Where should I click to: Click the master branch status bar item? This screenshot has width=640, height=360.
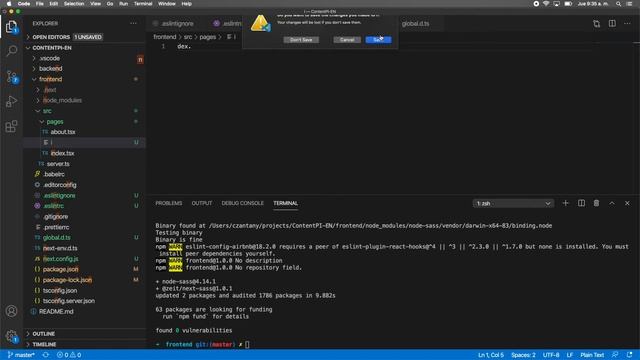(21, 355)
